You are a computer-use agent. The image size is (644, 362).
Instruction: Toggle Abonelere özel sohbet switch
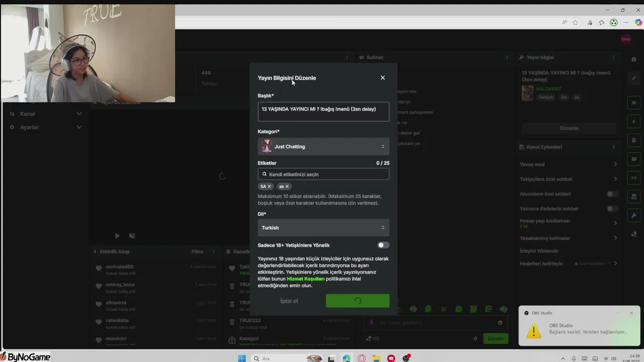tap(612, 194)
